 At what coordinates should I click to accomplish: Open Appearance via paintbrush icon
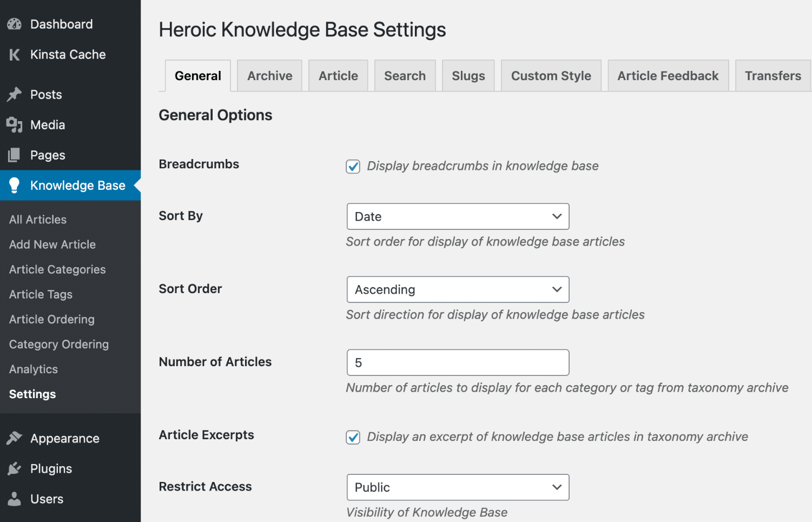(14, 438)
